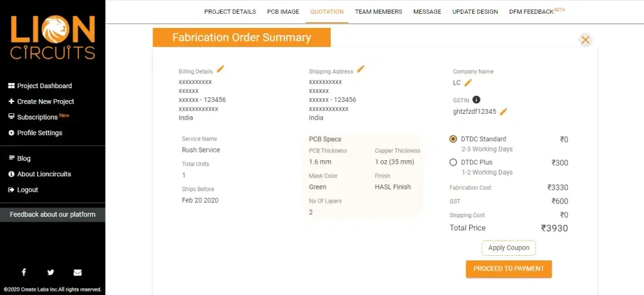644x295 pixels.
Task: Click the Fabrication Order Summary heading
Action: pyautogui.click(x=241, y=38)
